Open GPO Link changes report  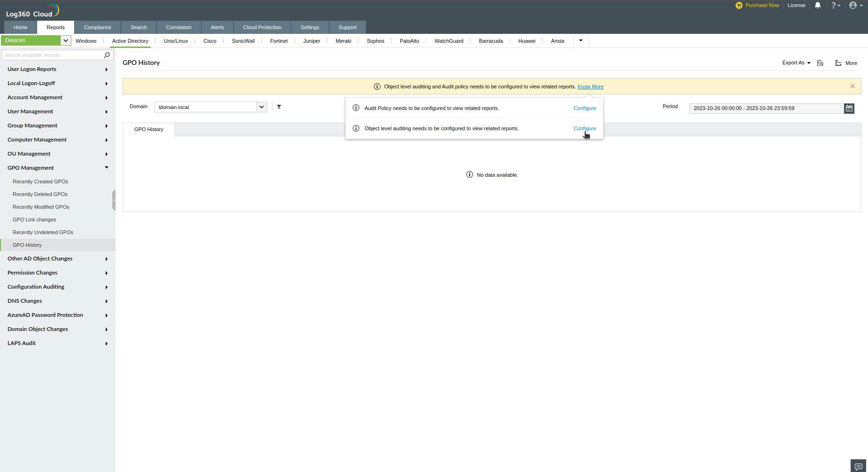(34, 220)
